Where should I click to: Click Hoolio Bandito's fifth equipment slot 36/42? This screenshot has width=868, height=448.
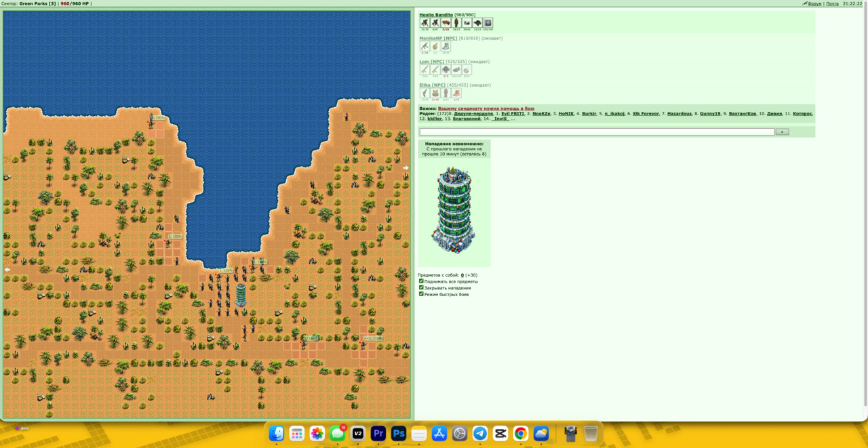coord(467,23)
